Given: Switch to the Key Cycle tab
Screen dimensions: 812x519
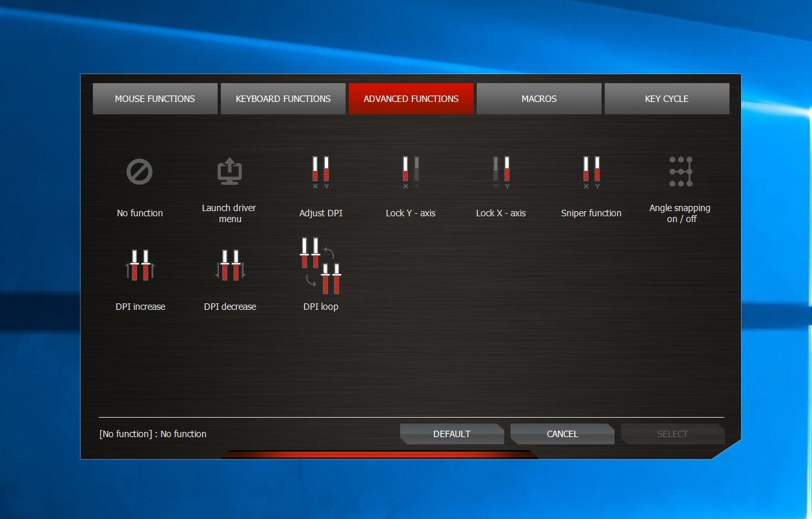Looking at the screenshot, I should tap(667, 99).
